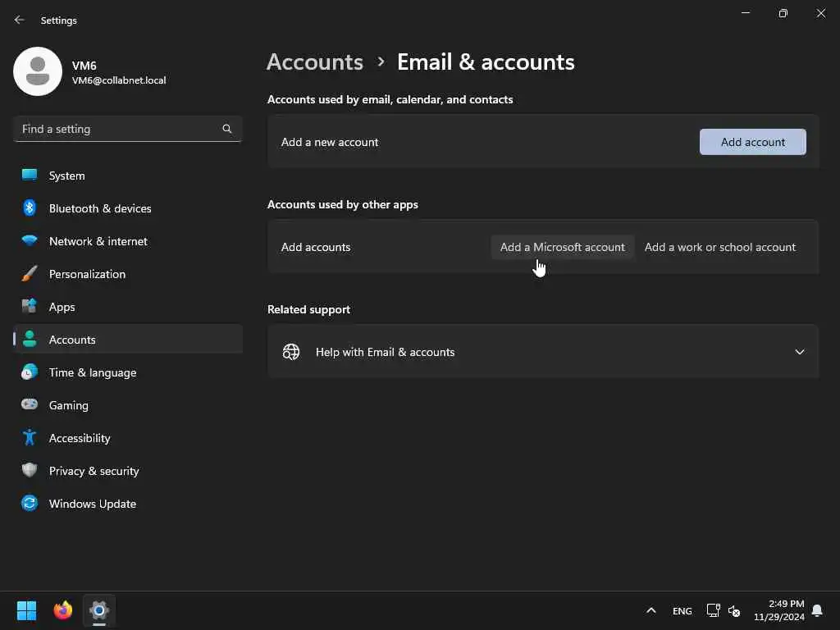The width and height of the screenshot is (840, 630).
Task: Click the Time & language clock icon
Action: coord(30,372)
